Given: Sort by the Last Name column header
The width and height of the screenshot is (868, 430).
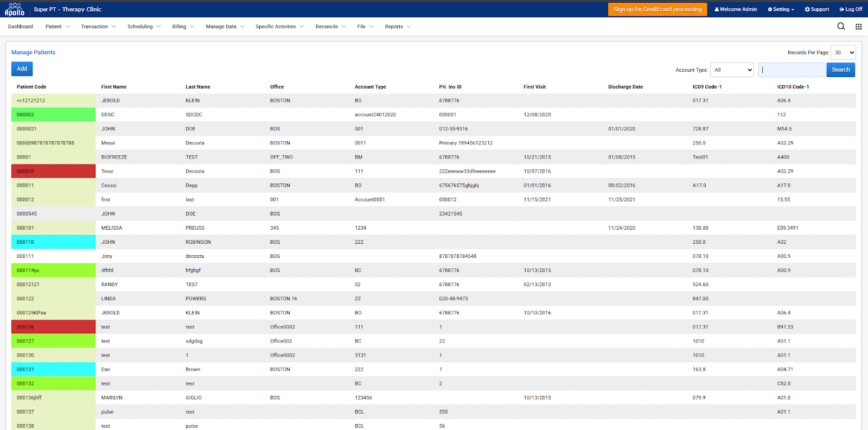Looking at the screenshot, I should click(x=198, y=87).
